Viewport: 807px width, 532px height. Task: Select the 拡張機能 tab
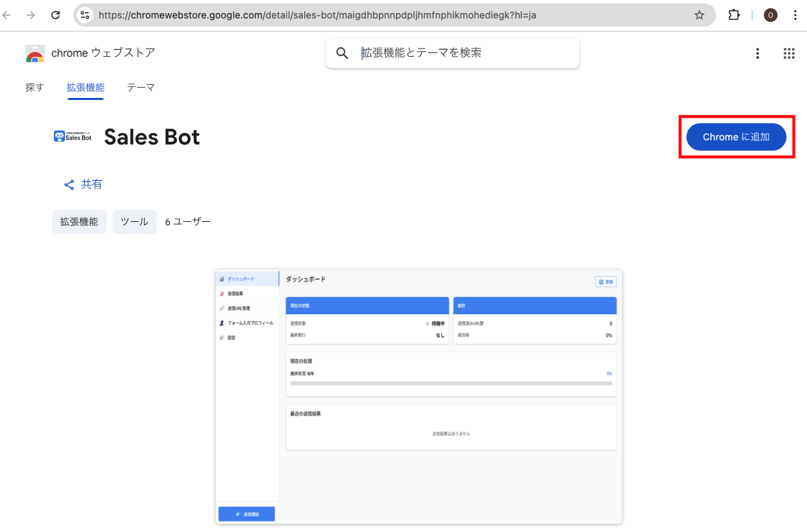[86, 88]
